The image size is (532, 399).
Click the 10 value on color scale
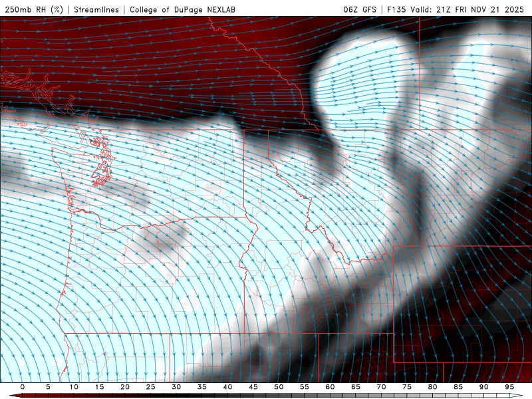point(74,387)
